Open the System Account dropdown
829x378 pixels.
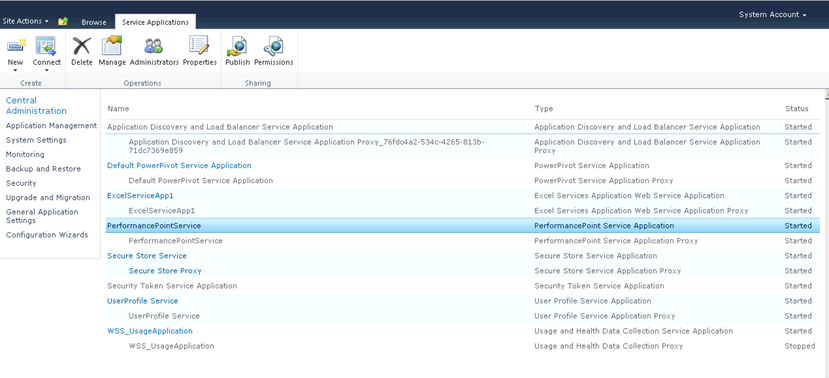(x=772, y=15)
